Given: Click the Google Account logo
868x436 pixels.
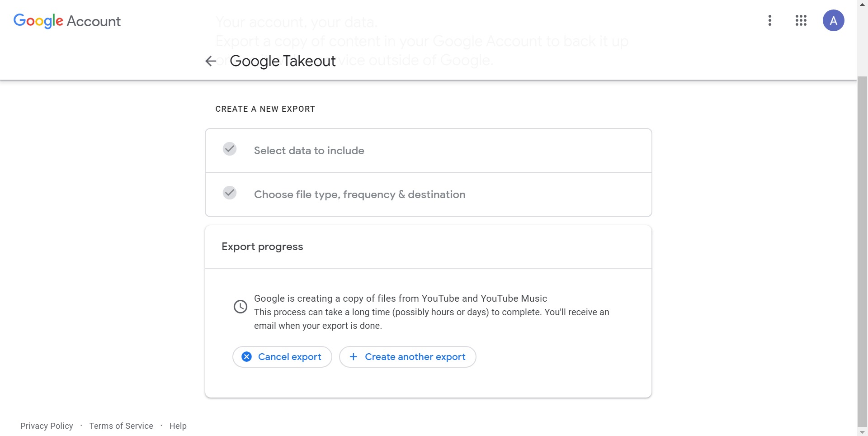Looking at the screenshot, I should [x=67, y=21].
